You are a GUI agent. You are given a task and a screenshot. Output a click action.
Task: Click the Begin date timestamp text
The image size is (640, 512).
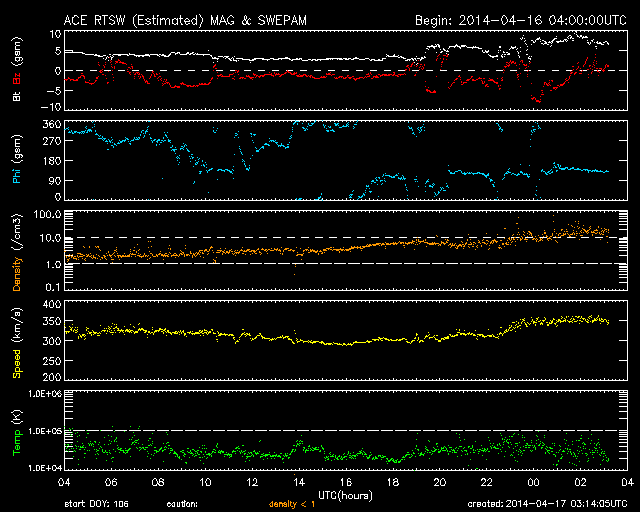pyautogui.click(x=521, y=20)
